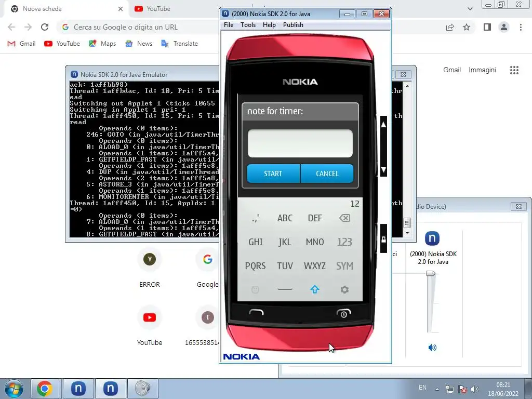The width and height of the screenshot is (532, 399).
Task: Open the Maps bookmark
Action: [102, 44]
